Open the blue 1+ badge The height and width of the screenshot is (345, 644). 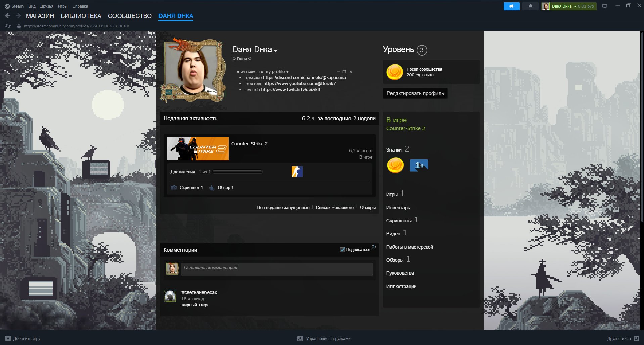(x=419, y=165)
